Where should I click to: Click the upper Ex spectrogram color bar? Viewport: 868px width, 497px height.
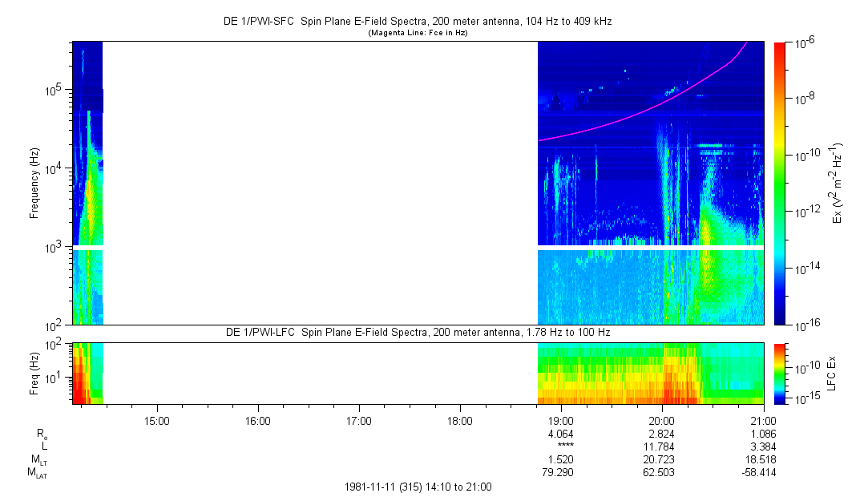point(780,183)
